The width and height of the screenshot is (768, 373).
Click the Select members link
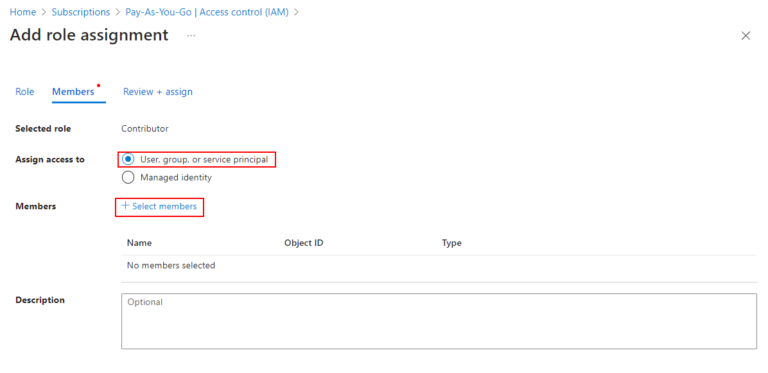point(164,206)
